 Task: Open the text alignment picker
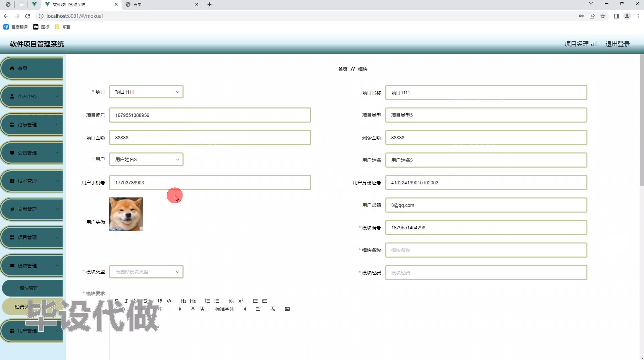click(x=258, y=309)
